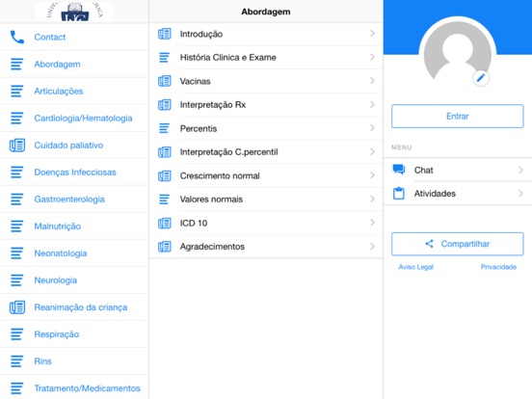Viewport: 532px width, 399px height.
Task: Click the icon beside Gastroenterologia
Action: point(17,199)
